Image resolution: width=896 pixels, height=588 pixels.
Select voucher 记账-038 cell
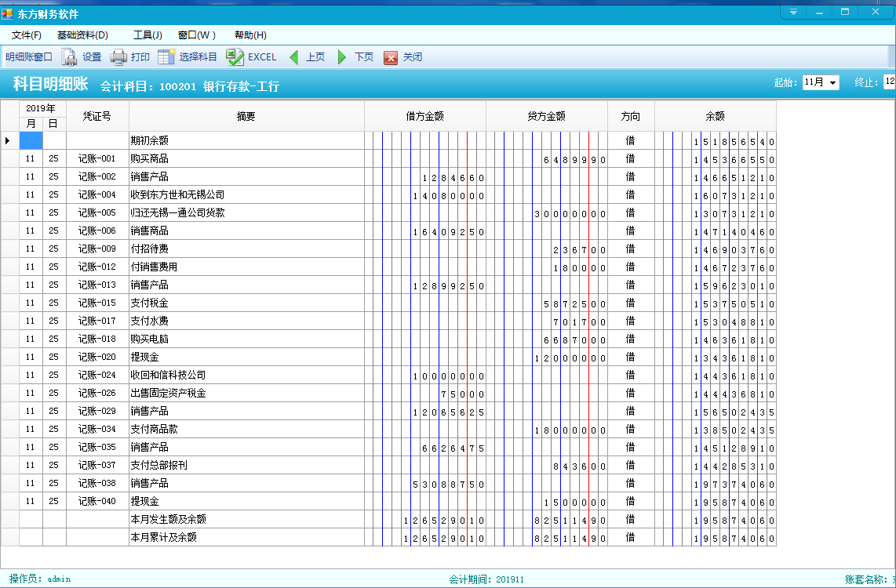(97, 484)
